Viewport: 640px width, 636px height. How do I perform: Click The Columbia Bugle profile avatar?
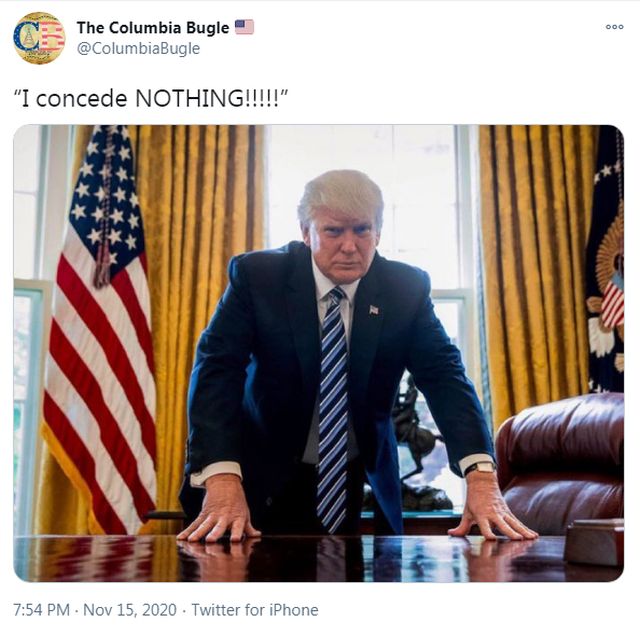click(39, 38)
